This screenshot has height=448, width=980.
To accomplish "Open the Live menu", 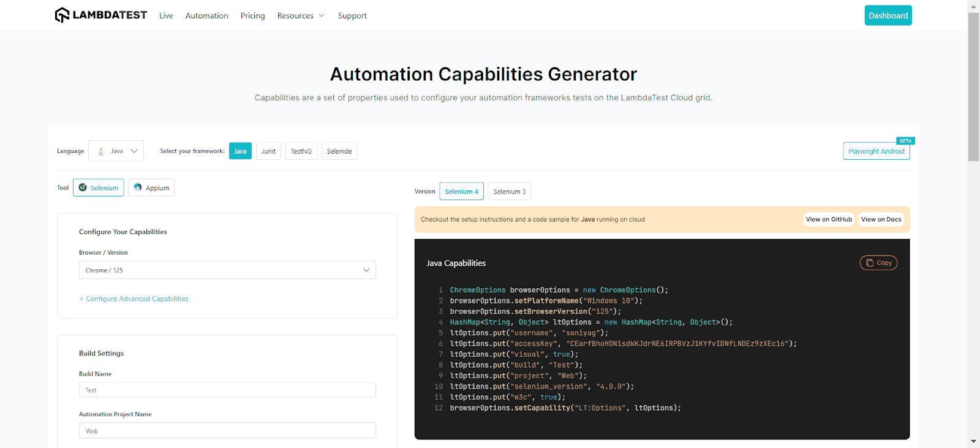I will coord(166,16).
